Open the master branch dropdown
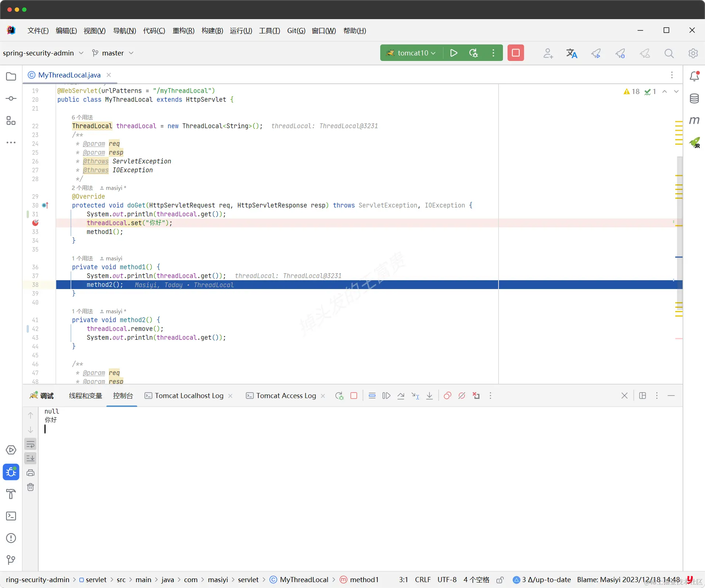 pos(113,53)
